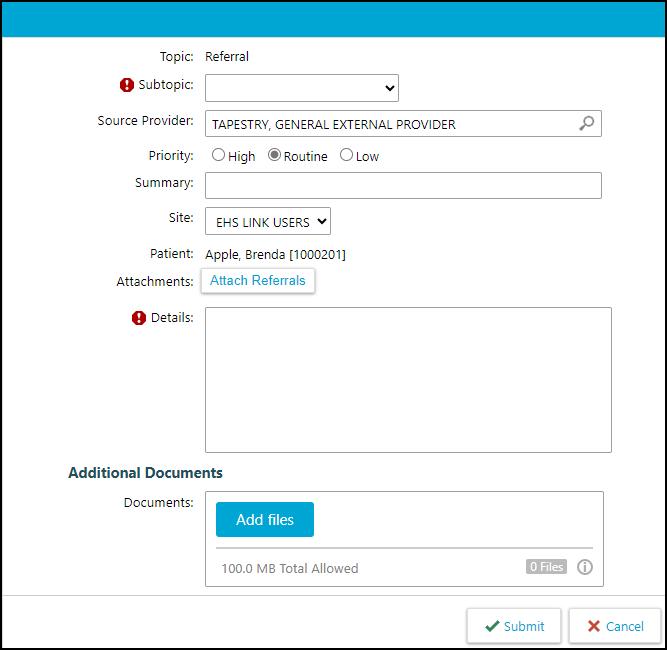
Task: Click the red required icon beside Details
Action: click(x=139, y=318)
